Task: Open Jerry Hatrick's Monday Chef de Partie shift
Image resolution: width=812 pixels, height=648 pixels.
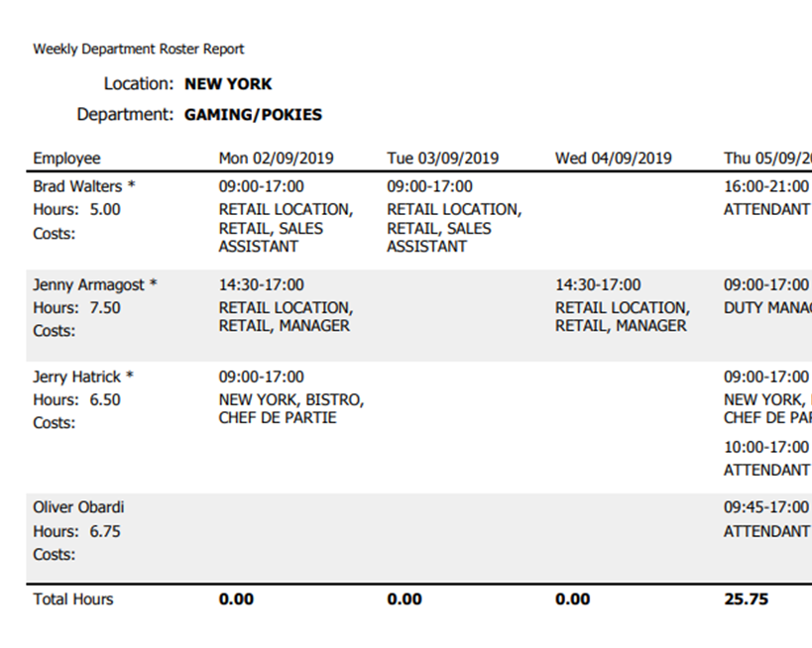Action: click(290, 408)
